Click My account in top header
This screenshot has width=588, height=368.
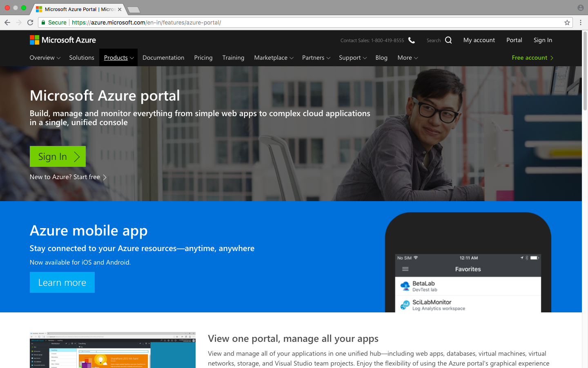[479, 40]
